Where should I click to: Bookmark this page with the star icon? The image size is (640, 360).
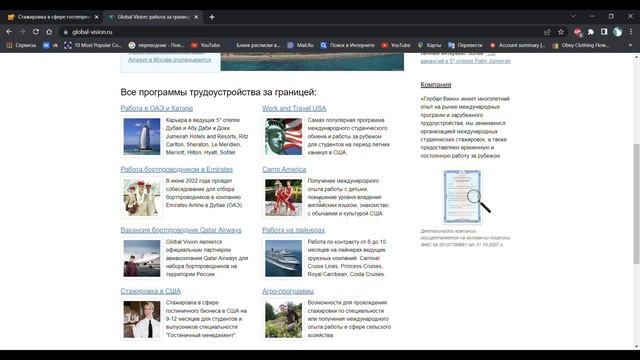(561, 32)
